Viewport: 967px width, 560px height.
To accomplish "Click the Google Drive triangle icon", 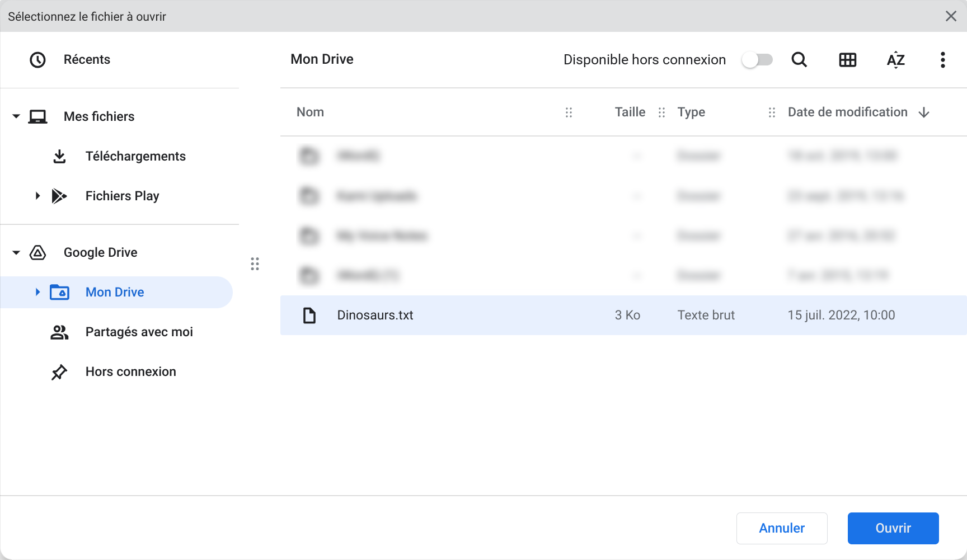I will coord(37,252).
